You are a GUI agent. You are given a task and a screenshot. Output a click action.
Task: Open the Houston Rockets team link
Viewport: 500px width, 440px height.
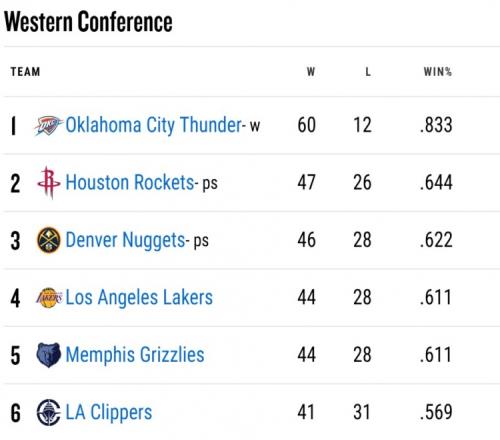pos(130,183)
